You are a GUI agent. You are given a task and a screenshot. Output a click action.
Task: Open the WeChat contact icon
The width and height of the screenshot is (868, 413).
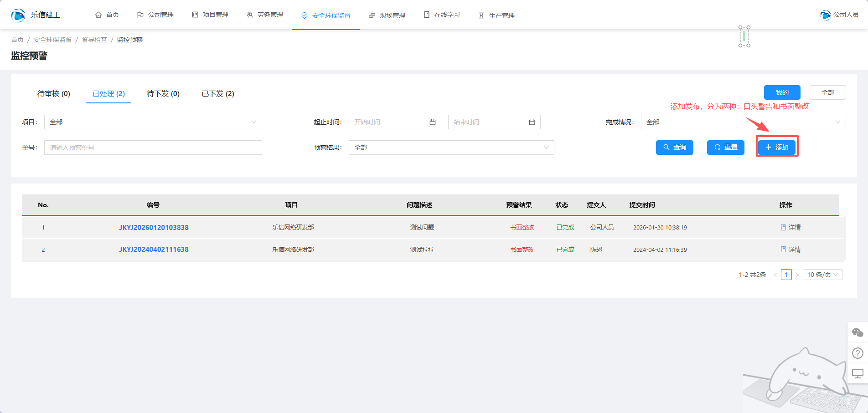pyautogui.click(x=858, y=333)
